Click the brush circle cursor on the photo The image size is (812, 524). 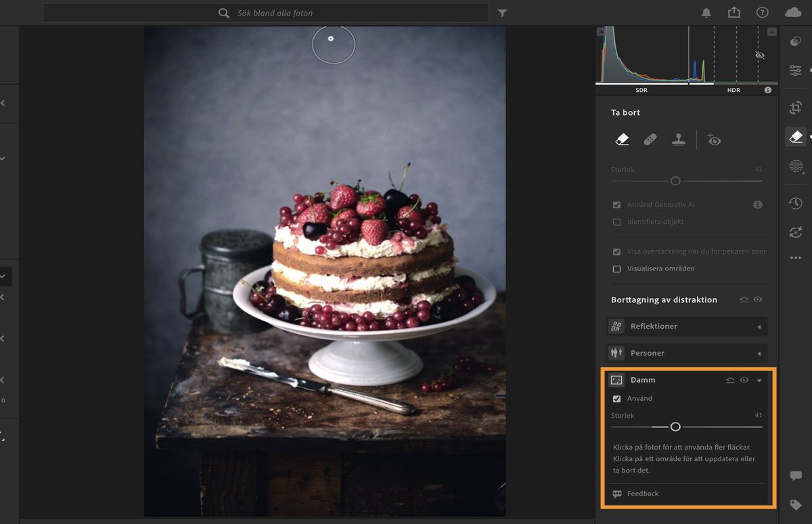333,45
